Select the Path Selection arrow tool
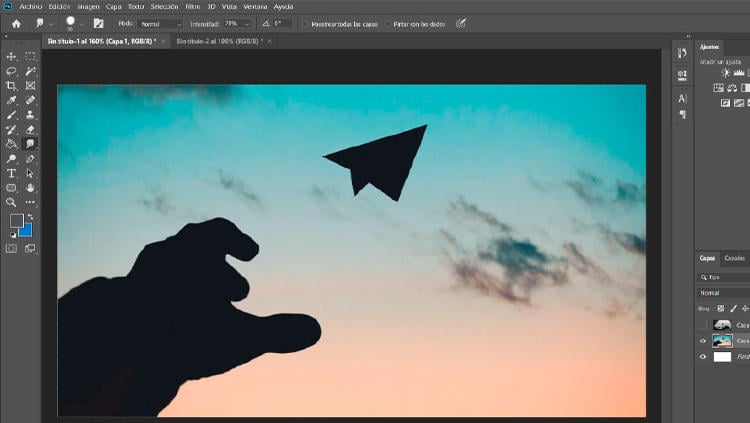This screenshot has height=423, width=750. tap(30, 173)
